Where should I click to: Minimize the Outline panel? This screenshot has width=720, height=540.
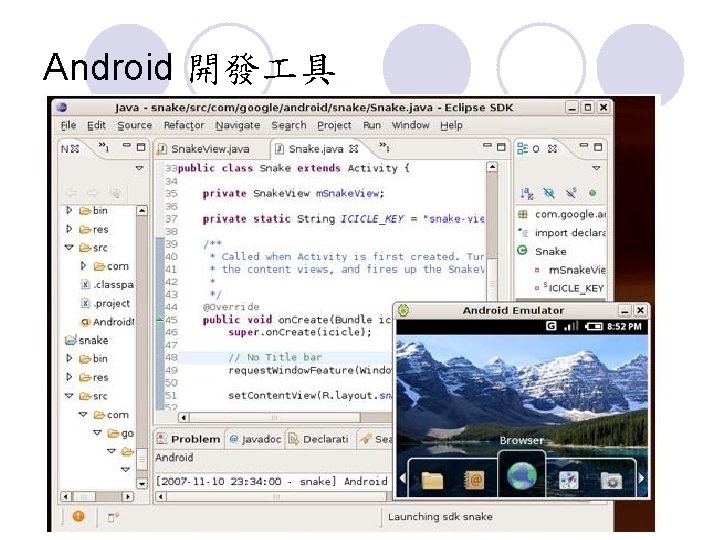tap(584, 146)
